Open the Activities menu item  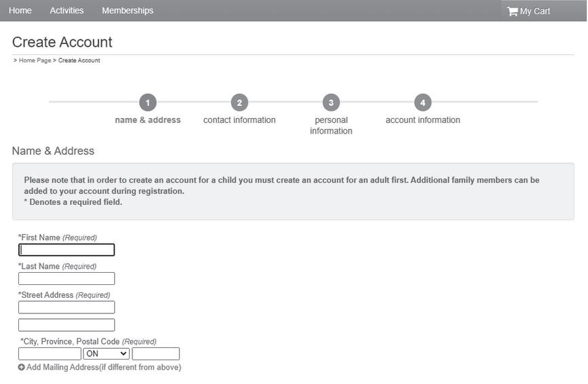click(x=67, y=10)
